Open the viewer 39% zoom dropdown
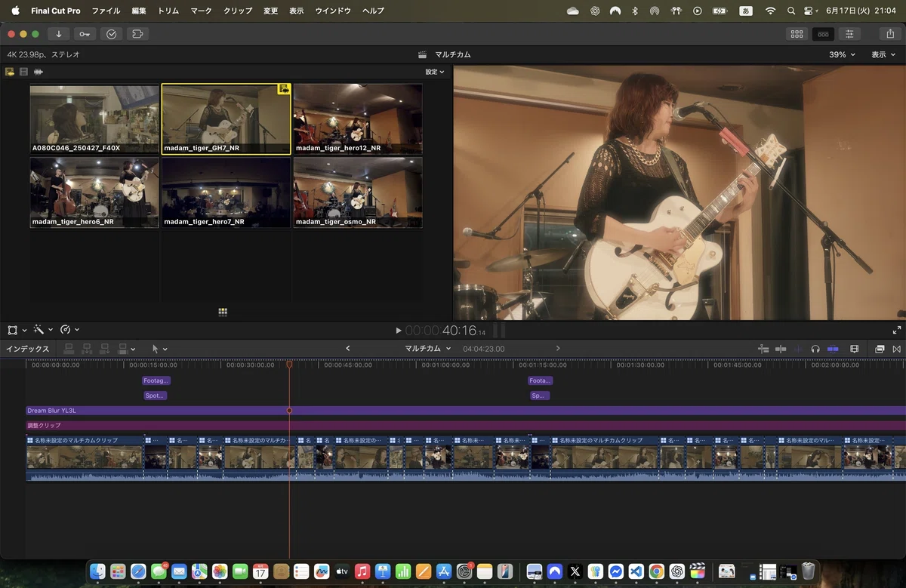Screen dimensions: 906x588 [843, 54]
